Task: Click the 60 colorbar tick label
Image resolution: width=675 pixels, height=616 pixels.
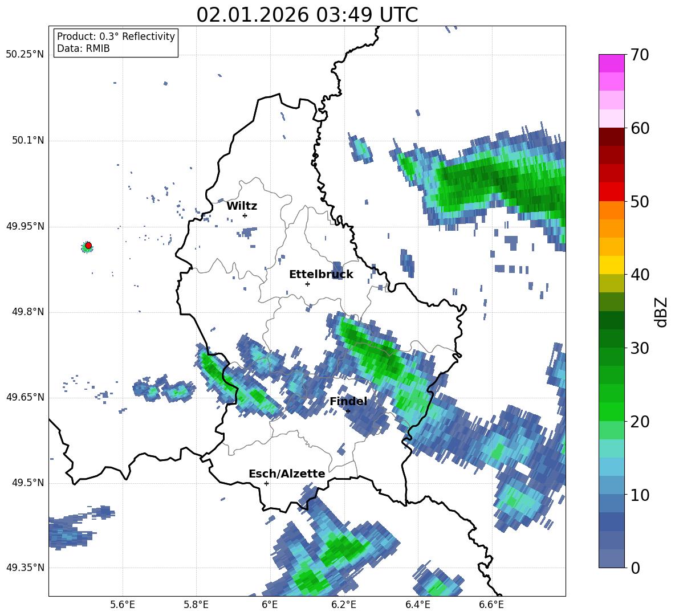Action: (x=639, y=128)
